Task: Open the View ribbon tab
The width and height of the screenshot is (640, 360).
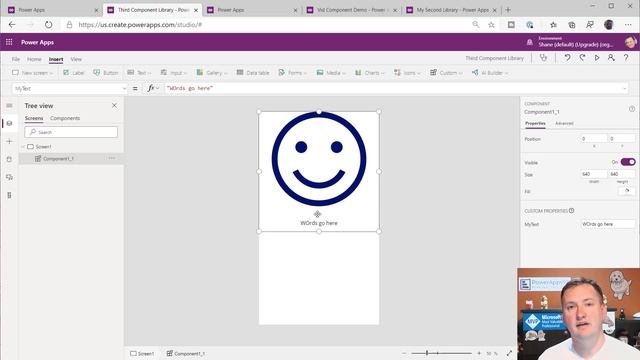Action: coord(76,59)
